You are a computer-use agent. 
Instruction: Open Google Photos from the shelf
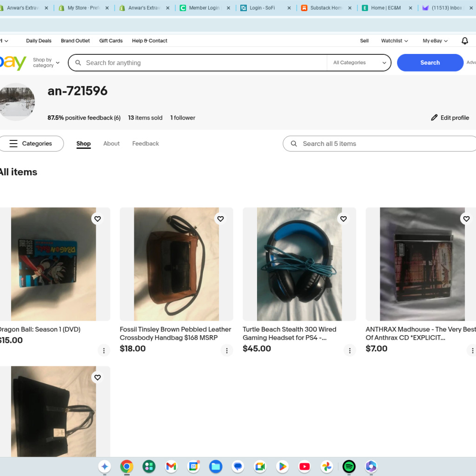(327, 466)
